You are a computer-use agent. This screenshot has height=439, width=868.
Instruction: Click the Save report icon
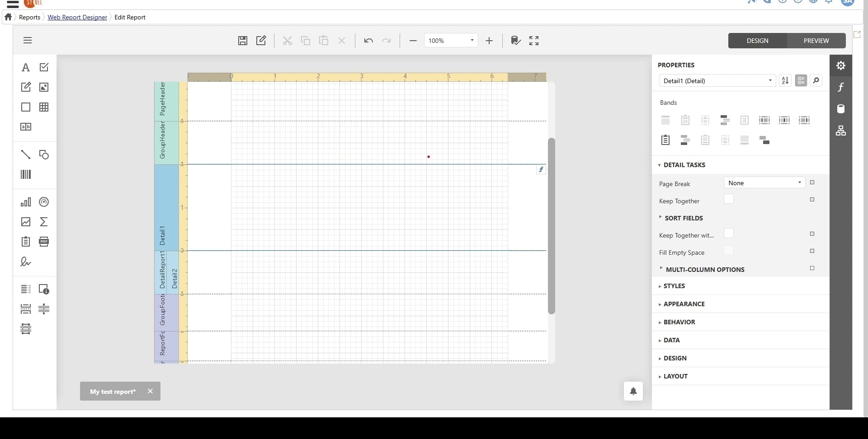point(243,41)
